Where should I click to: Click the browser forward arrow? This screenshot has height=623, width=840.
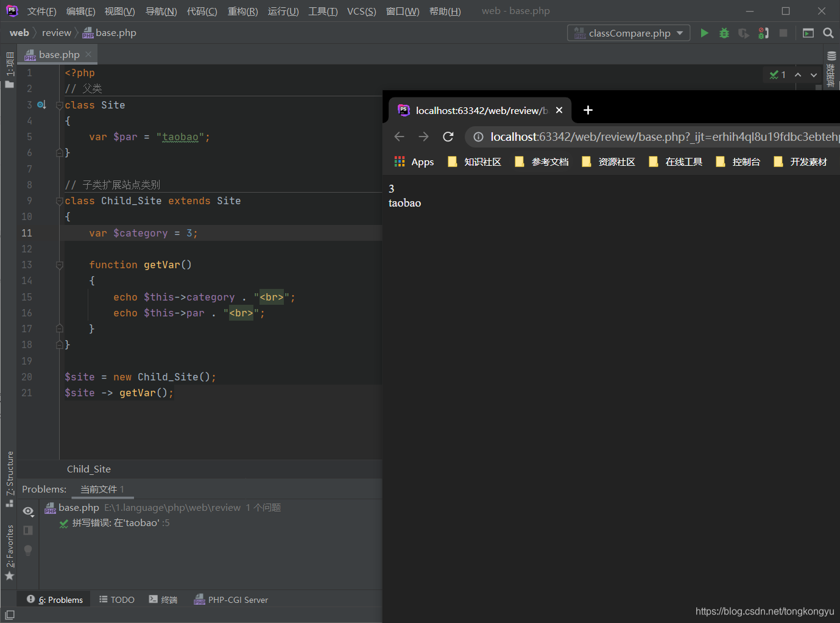[424, 137]
